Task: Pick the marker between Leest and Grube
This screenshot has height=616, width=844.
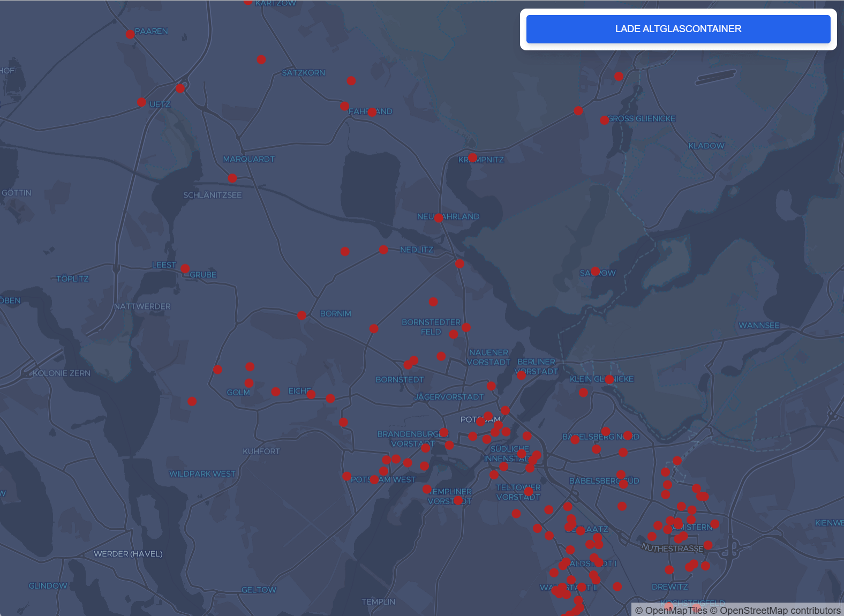Action: click(x=185, y=268)
